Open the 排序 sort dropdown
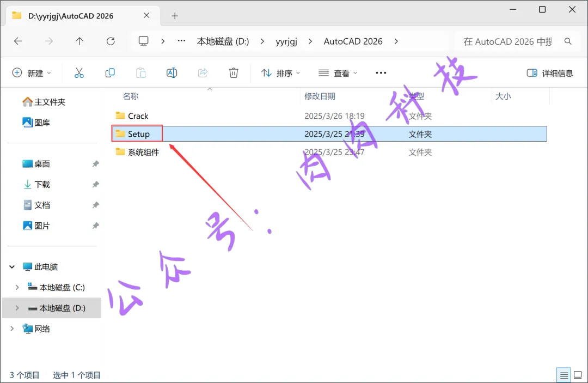This screenshot has height=383, width=588. pyautogui.click(x=280, y=73)
